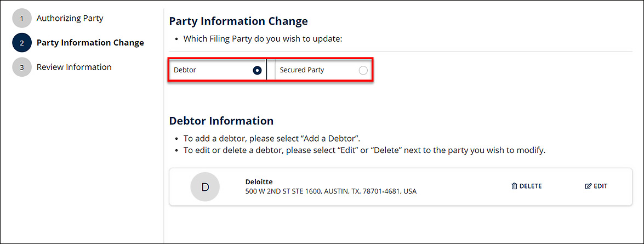
Task: Click the pencil edit icon for Deloitte
Action: [x=589, y=186]
